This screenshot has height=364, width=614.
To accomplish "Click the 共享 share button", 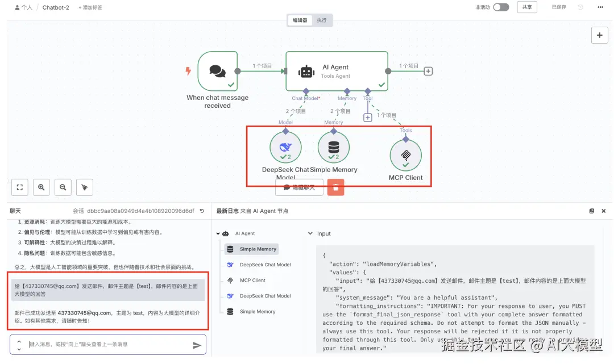I will coord(527,7).
